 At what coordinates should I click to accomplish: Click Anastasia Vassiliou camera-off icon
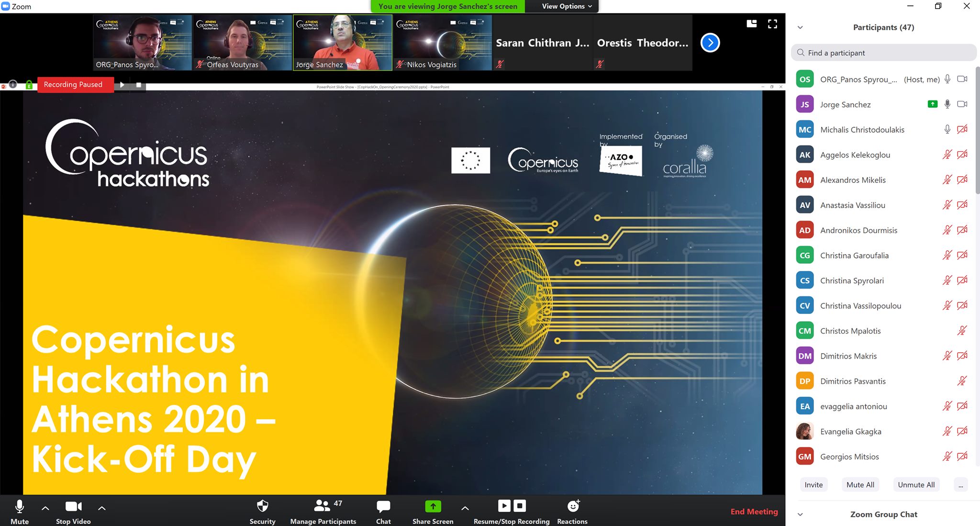(x=962, y=205)
